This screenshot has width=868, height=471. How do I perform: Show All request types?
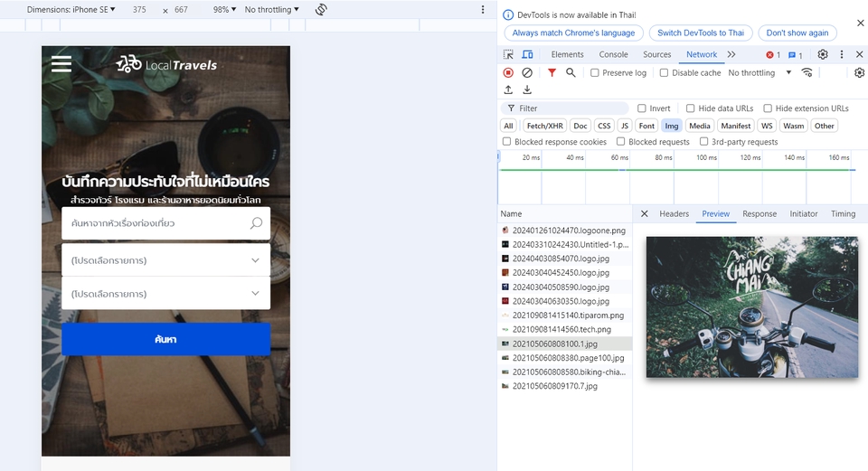coord(508,126)
